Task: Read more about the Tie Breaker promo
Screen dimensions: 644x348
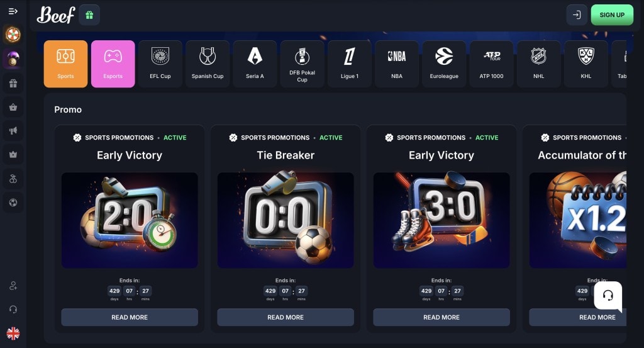Action: click(x=286, y=317)
